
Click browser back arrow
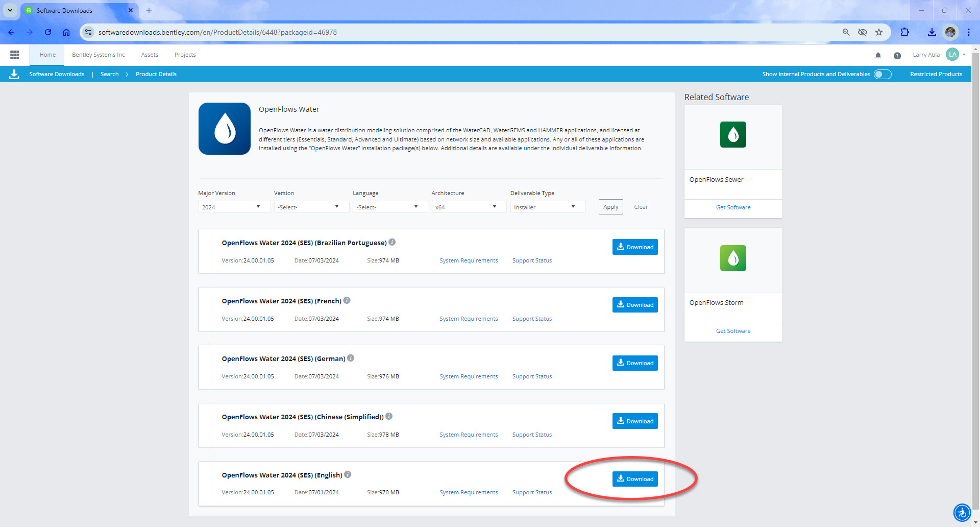(x=11, y=32)
